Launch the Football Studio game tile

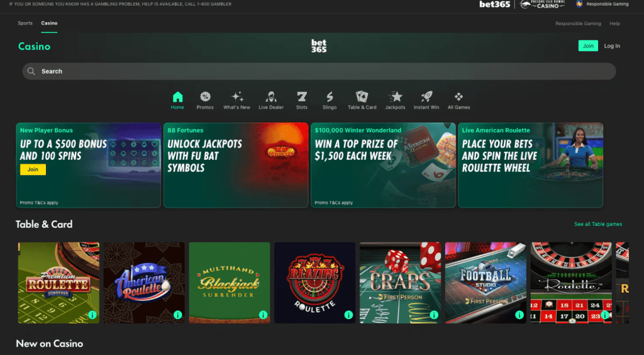pos(486,283)
